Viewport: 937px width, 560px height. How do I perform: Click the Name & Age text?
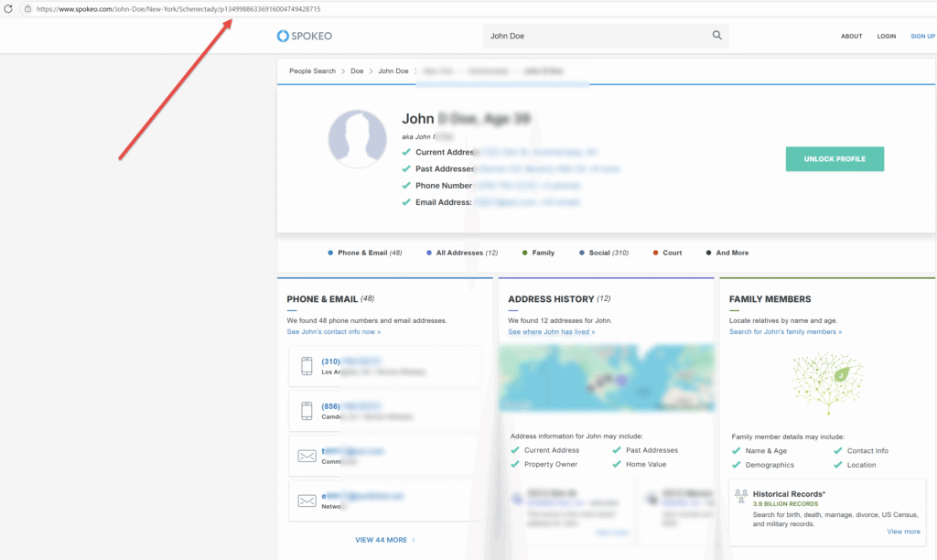click(x=766, y=451)
